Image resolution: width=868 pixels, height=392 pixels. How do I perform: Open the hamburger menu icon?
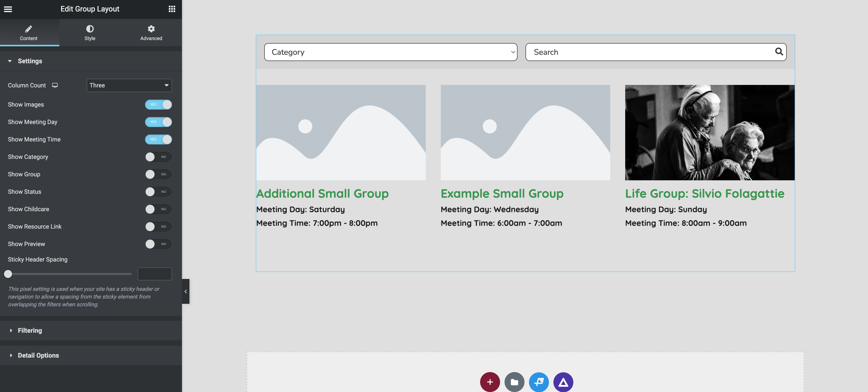pos(8,9)
